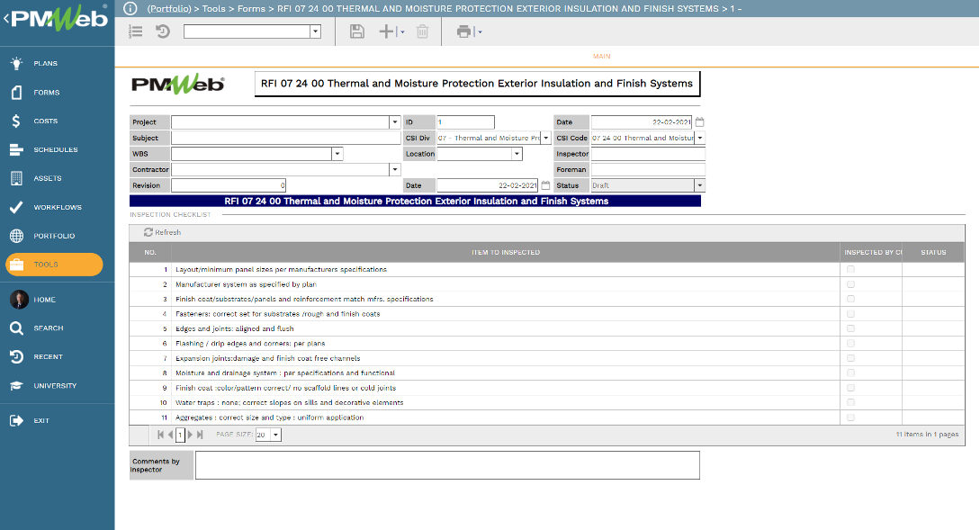Expand the Status dropdown
Image resolution: width=980 pixels, height=530 pixels.
pyautogui.click(x=700, y=185)
